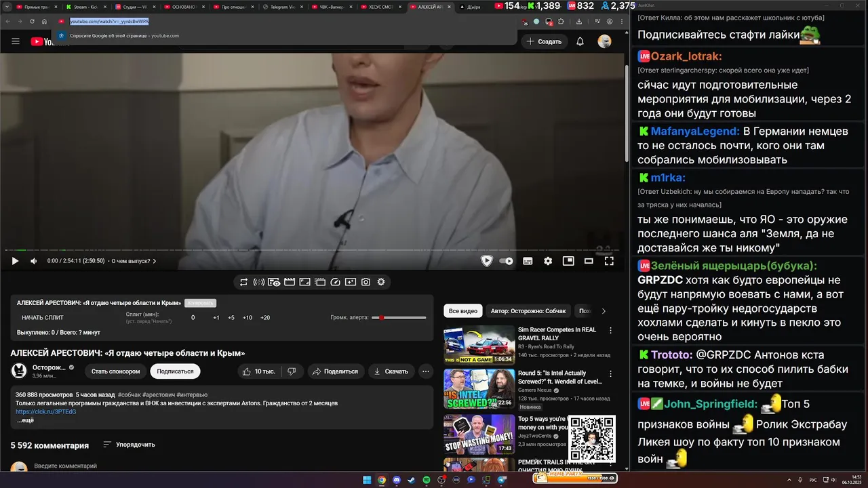Select the +1 split minutes option
The height and width of the screenshot is (488, 868).
(216, 318)
